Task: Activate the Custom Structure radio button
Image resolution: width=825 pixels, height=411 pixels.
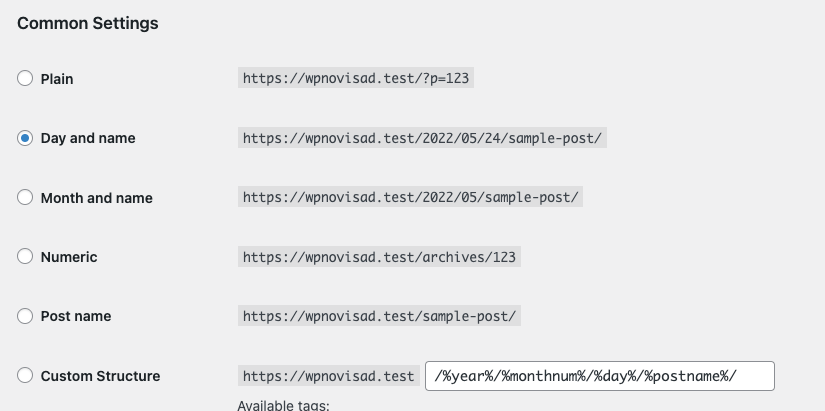Action: click(x=25, y=376)
